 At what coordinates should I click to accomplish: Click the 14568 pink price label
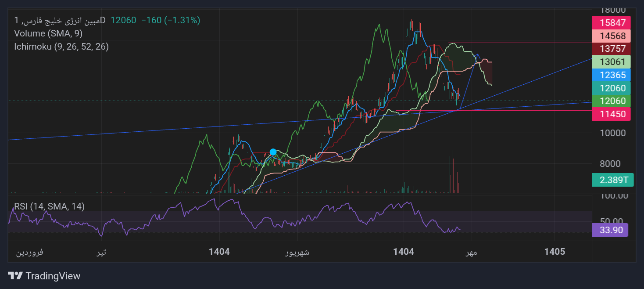pos(611,36)
